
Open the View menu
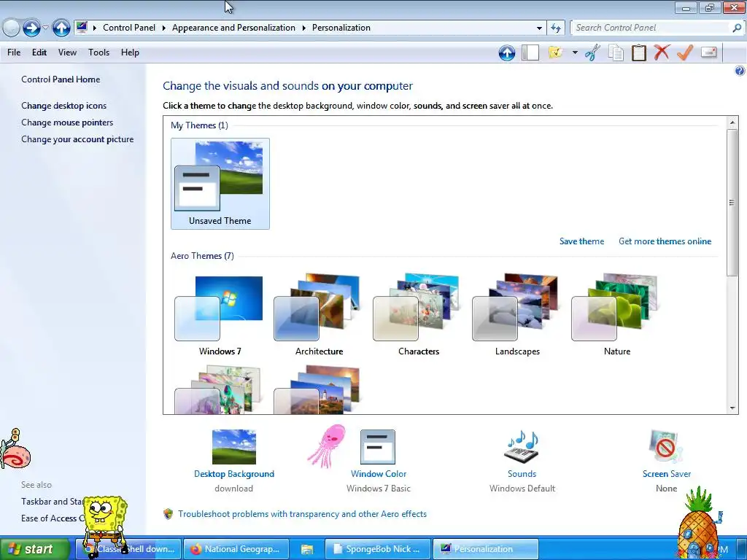click(67, 52)
